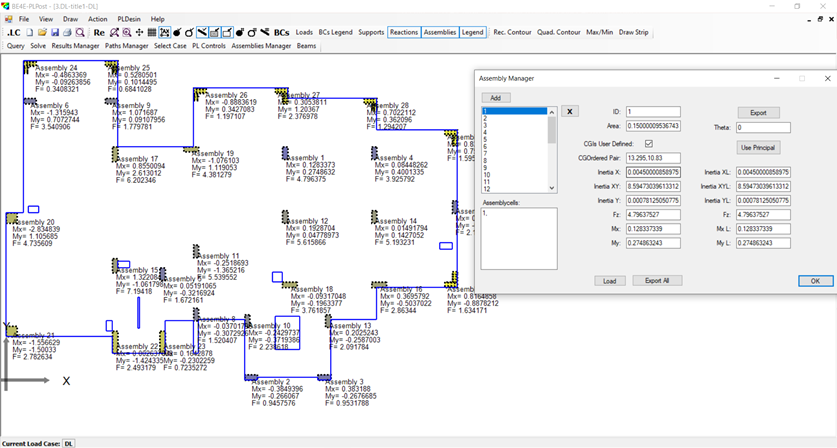Click the assembly list scroll down arrow
The height and width of the screenshot is (448, 837).
(552, 188)
